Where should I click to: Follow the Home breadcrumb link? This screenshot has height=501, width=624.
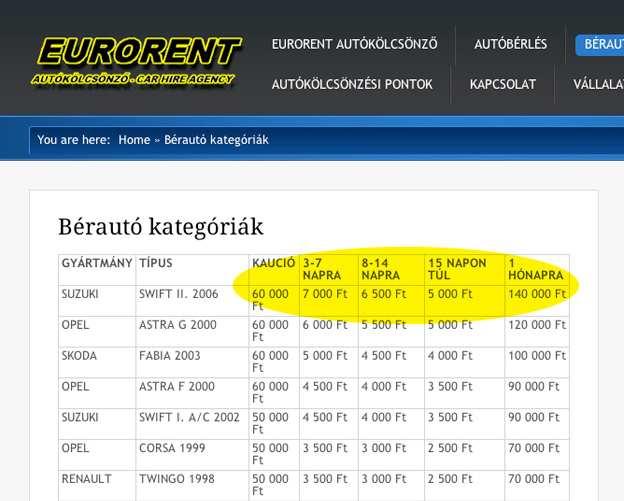click(x=134, y=140)
